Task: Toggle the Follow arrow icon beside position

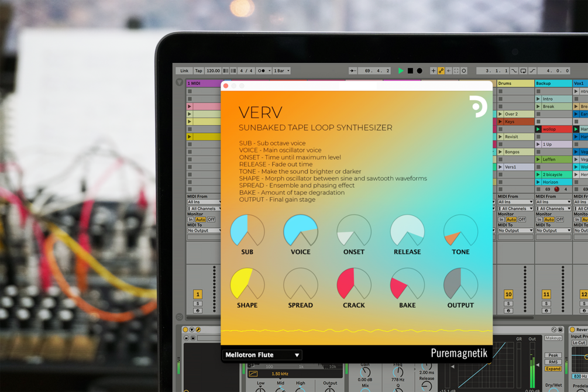Action: coord(352,71)
